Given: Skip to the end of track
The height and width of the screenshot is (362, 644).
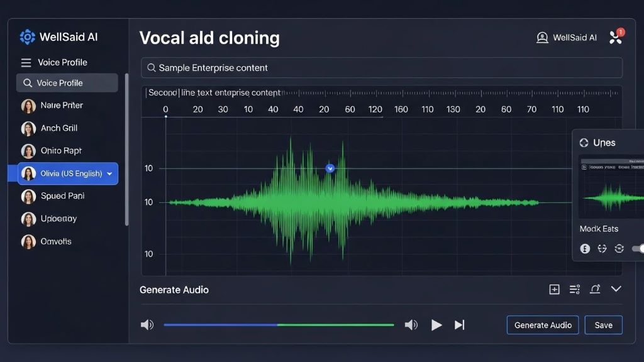Looking at the screenshot, I should pos(460,325).
